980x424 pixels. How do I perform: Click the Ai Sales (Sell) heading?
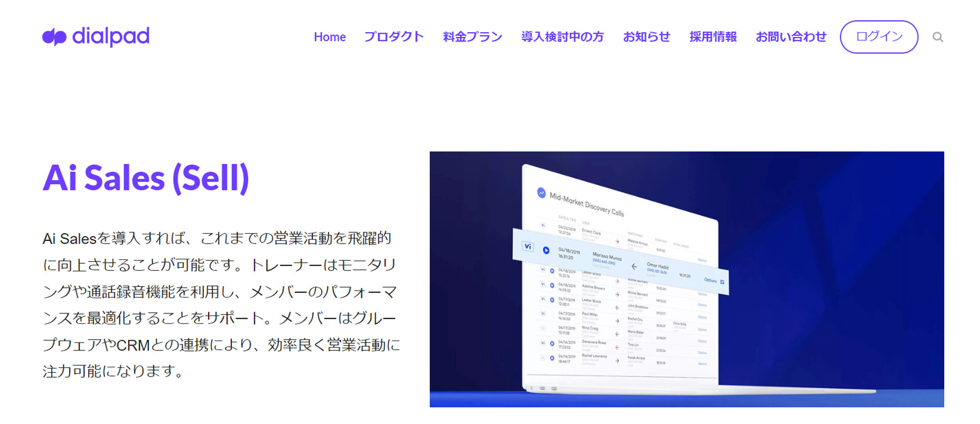click(x=146, y=178)
